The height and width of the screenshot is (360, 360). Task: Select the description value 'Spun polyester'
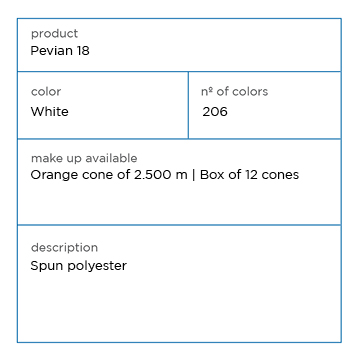click(79, 266)
